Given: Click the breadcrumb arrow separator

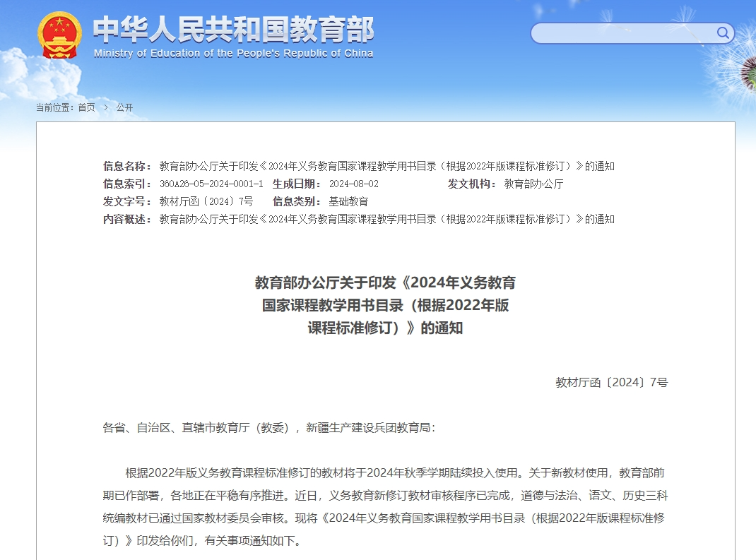Looking at the screenshot, I should pos(106,107).
